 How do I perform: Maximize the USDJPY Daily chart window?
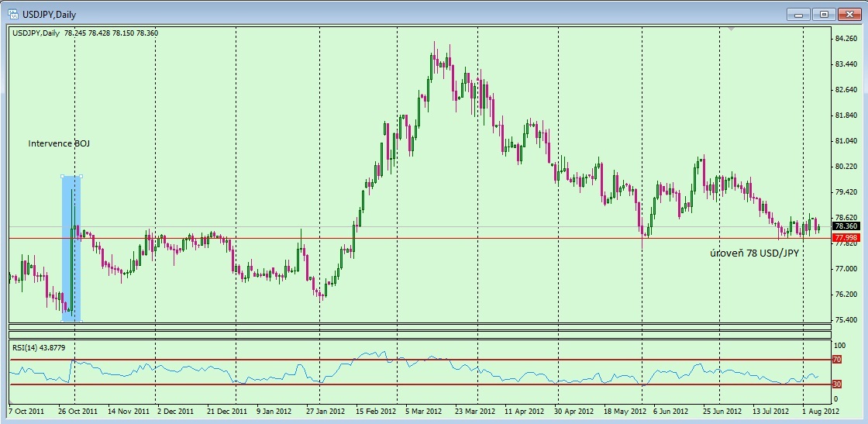pyautogui.click(x=823, y=13)
